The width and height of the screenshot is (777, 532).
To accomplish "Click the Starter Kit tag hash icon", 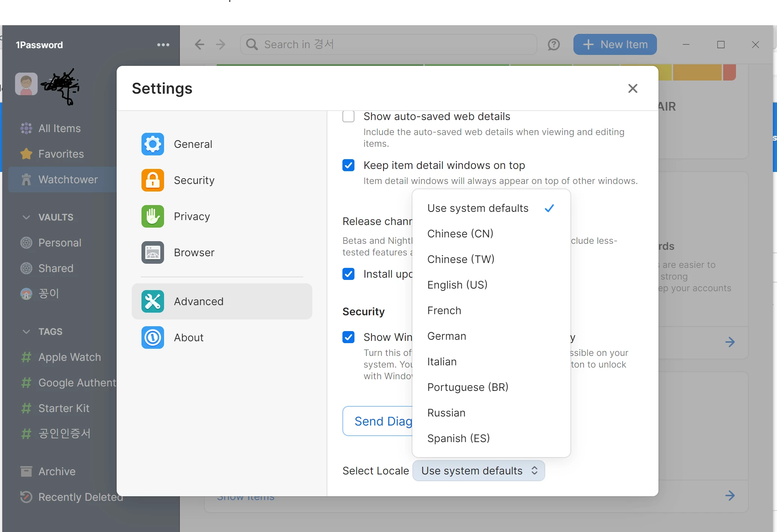I will click(x=26, y=408).
